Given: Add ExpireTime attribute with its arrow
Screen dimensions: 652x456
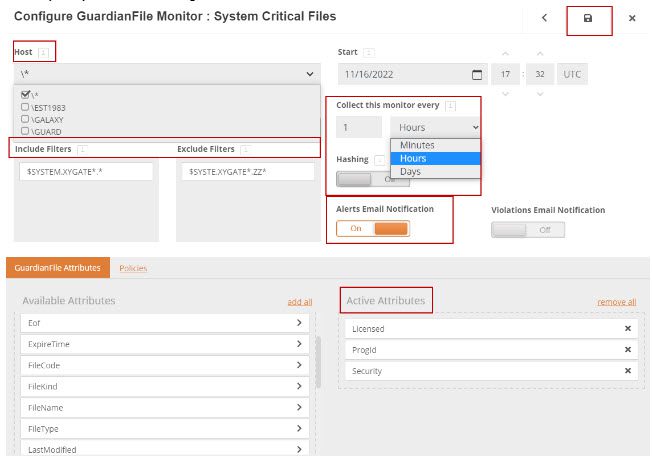Looking at the screenshot, I should 299,344.
